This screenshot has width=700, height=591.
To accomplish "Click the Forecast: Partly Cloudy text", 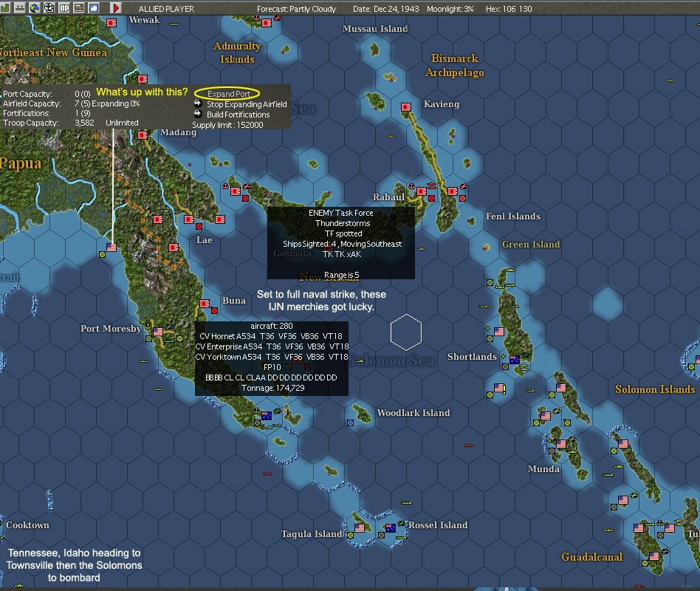I will [296, 9].
